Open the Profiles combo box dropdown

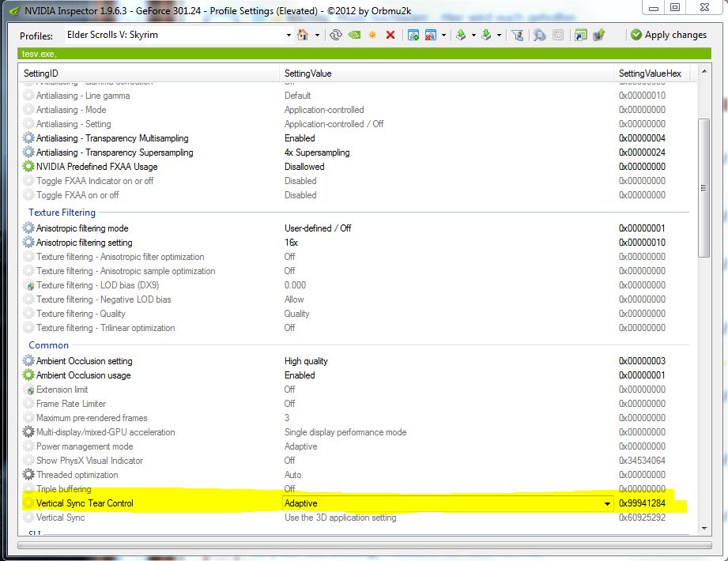[289, 35]
